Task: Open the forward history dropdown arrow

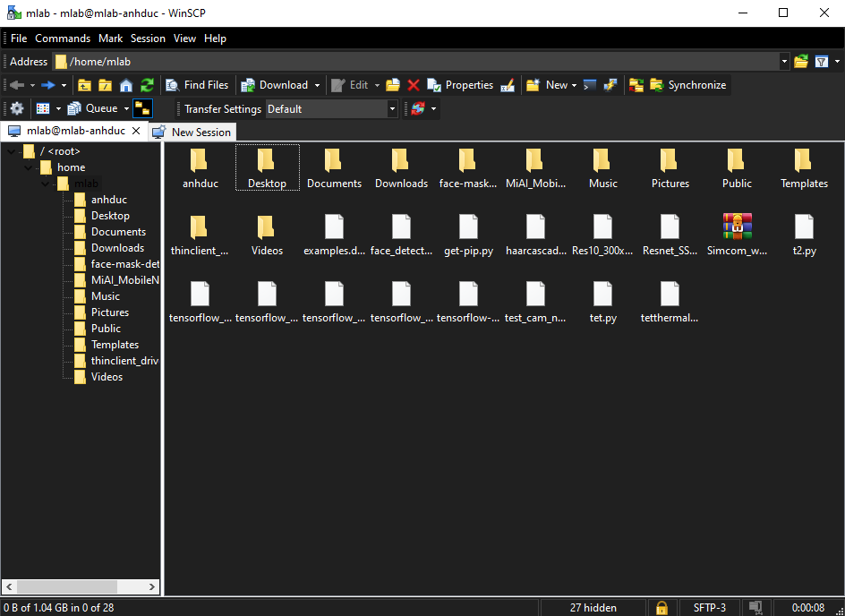Action: 64,85
